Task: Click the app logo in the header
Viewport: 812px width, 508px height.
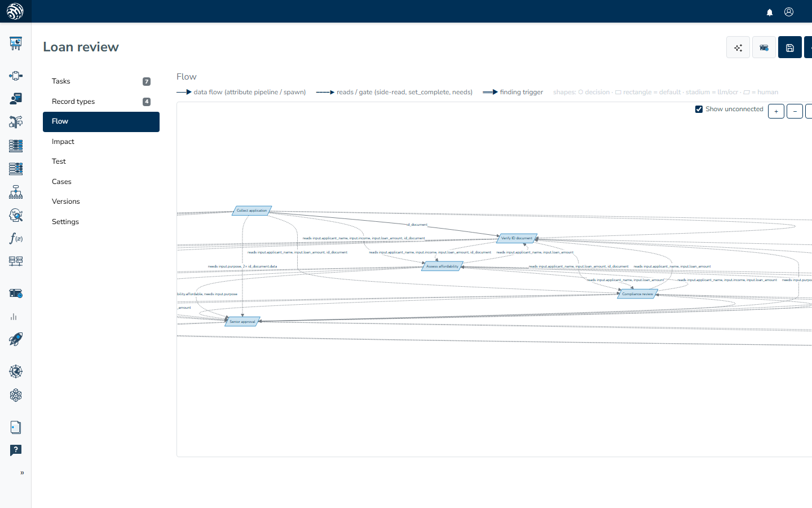Action: click(15, 11)
